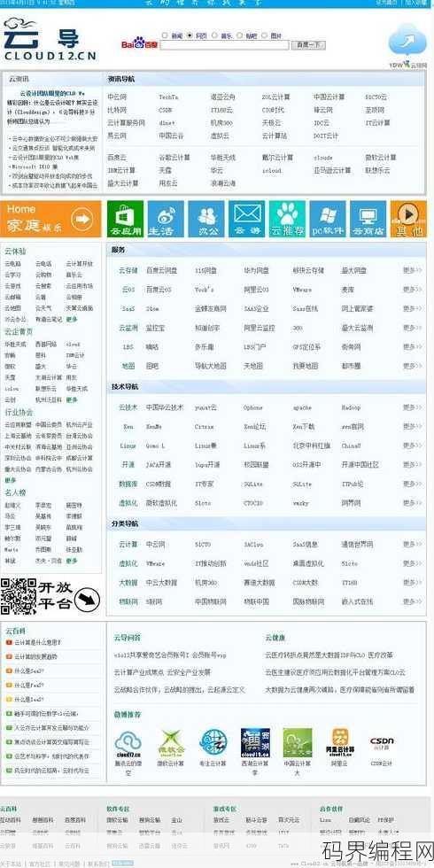The width and height of the screenshot is (434, 868).
Task: Expand 更多 in the 云技术 row
Action: point(412,407)
